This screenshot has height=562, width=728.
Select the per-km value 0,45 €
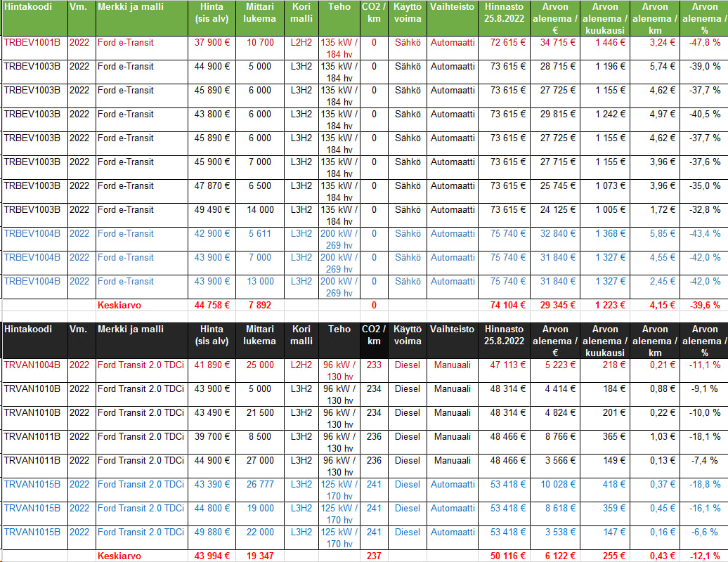[655, 514]
